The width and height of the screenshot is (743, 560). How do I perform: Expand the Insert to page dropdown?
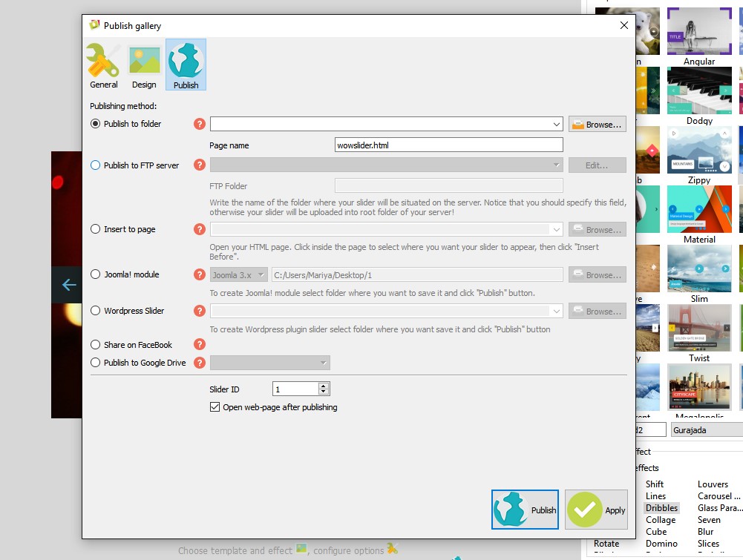click(556, 230)
